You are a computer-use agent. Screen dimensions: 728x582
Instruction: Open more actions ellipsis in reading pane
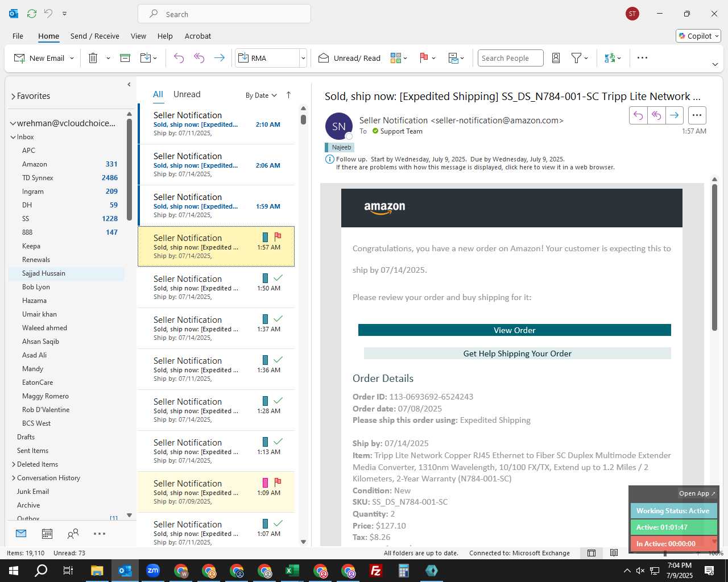697,115
